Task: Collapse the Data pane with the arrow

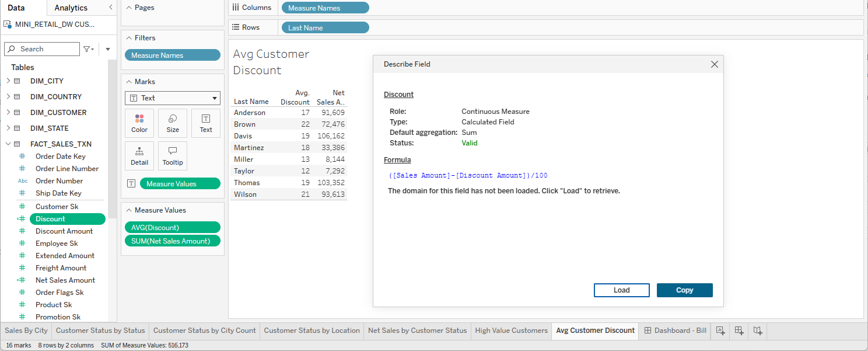Action: (111, 8)
